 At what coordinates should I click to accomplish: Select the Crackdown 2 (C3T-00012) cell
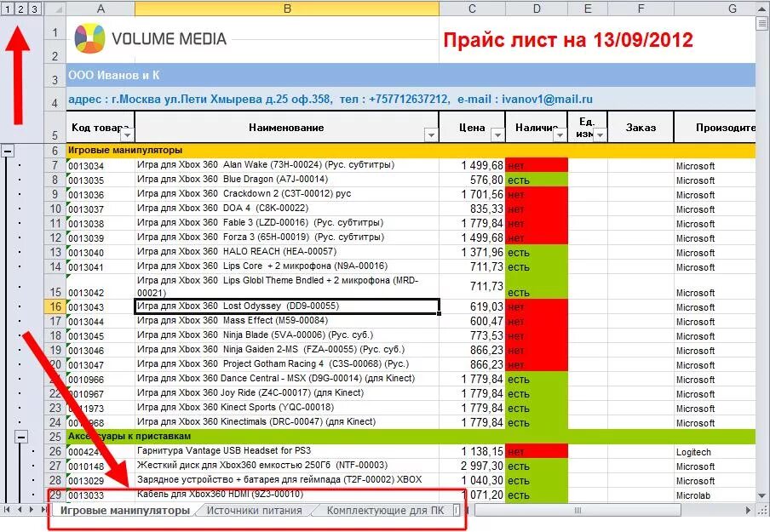tap(287, 194)
